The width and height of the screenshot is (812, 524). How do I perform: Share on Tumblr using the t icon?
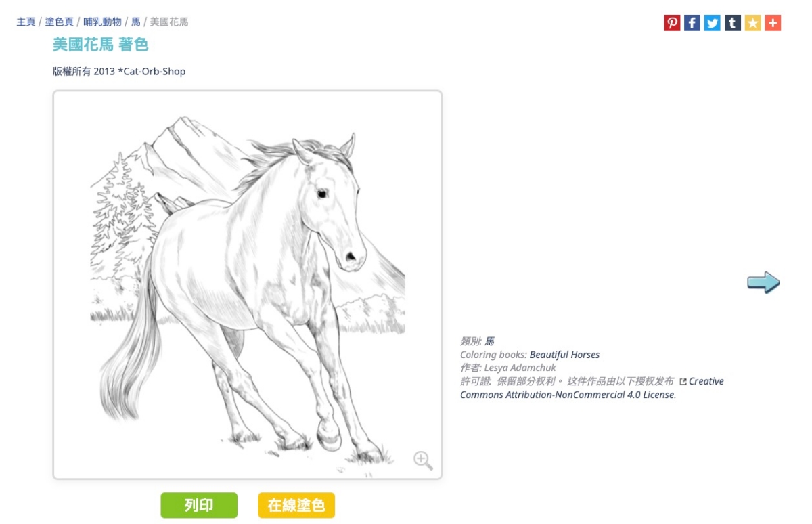click(x=733, y=23)
